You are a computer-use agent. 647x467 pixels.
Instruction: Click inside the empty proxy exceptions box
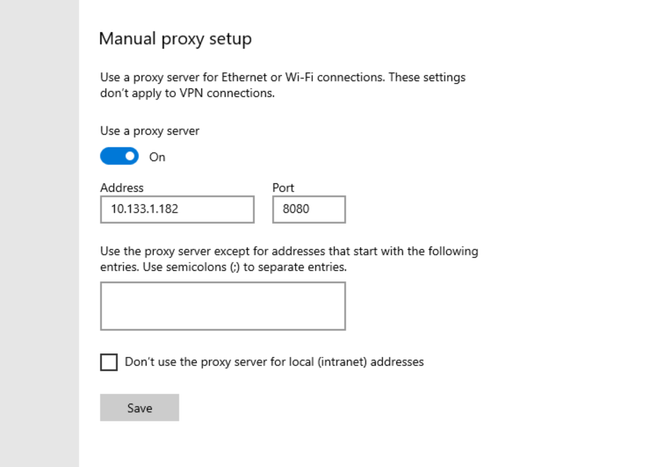pyautogui.click(x=222, y=305)
